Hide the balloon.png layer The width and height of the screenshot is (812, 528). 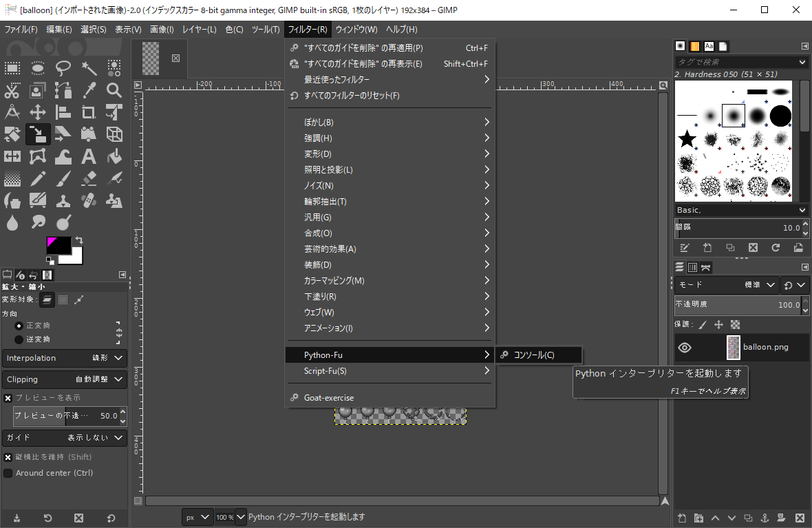coord(684,348)
